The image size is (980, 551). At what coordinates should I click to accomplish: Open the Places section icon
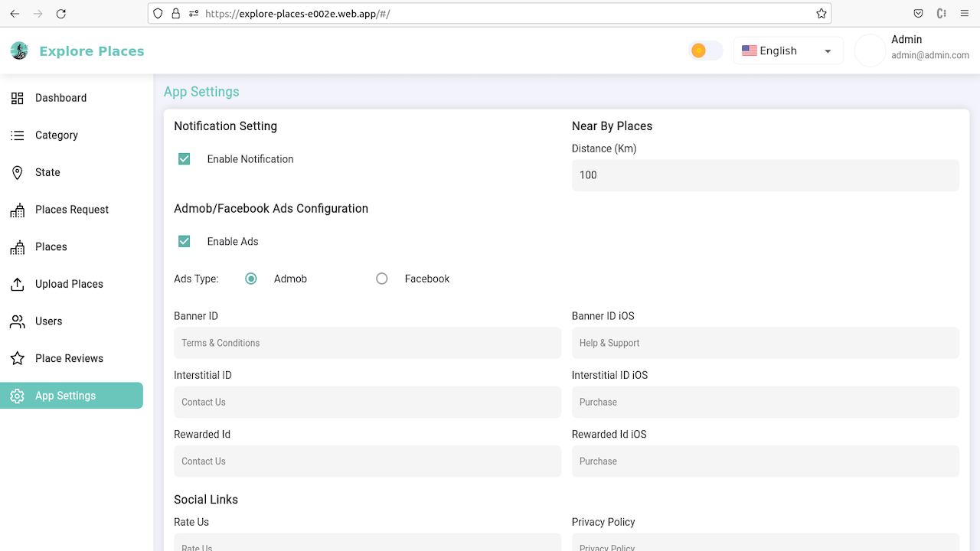(x=17, y=246)
